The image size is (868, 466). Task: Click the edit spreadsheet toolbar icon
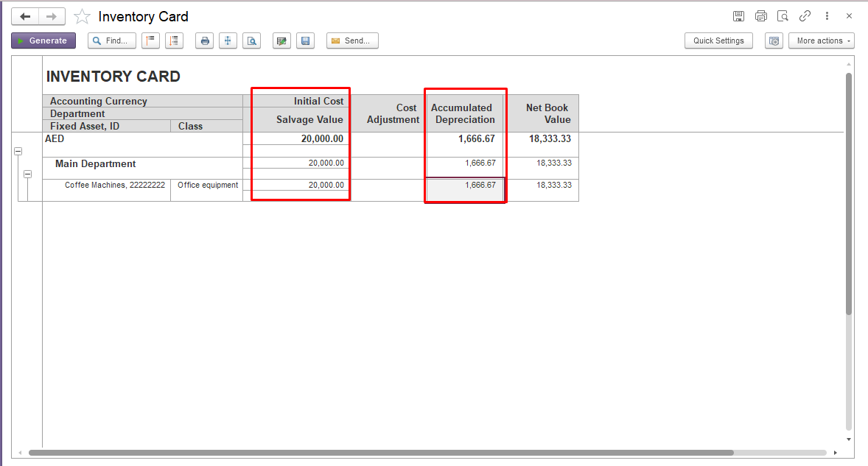coord(281,40)
